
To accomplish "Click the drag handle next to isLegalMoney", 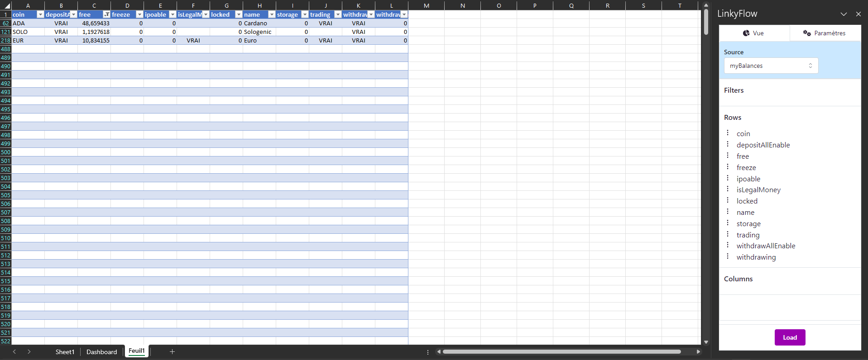I will (x=728, y=189).
